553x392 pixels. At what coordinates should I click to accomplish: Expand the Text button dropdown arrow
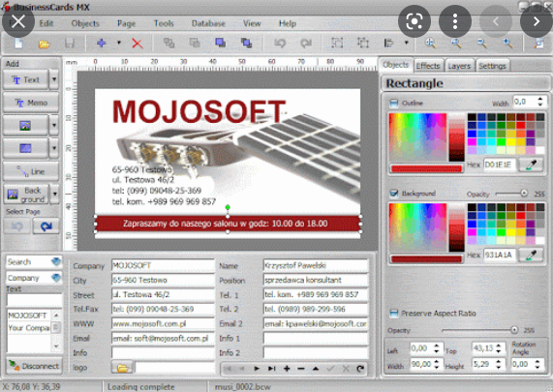pyautogui.click(x=54, y=79)
